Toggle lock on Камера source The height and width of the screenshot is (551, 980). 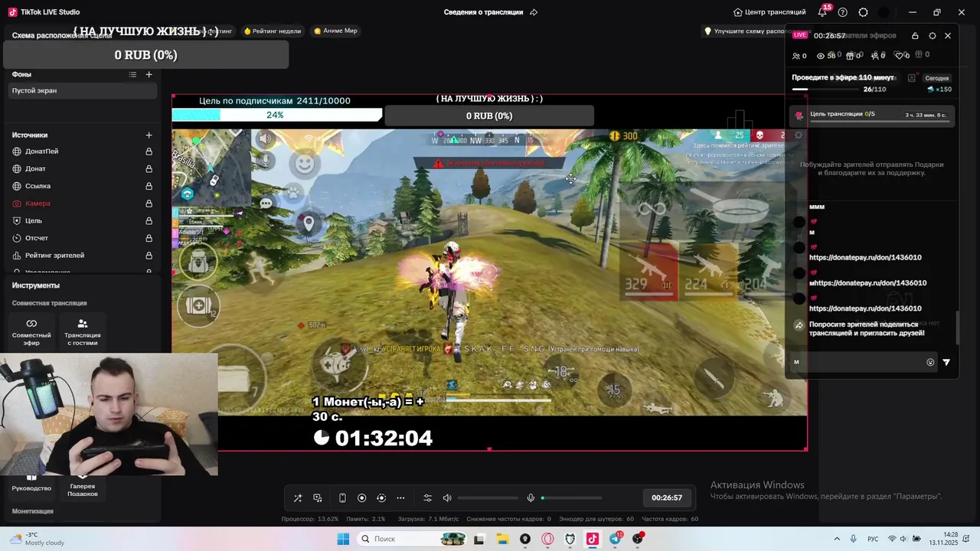coord(149,204)
